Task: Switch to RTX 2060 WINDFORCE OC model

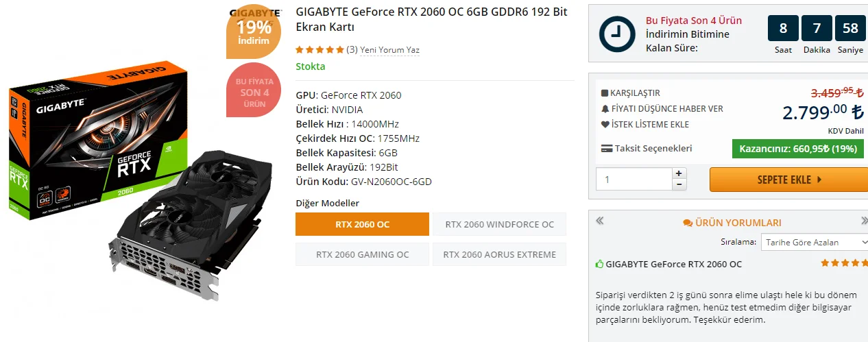Action: pyautogui.click(x=499, y=224)
